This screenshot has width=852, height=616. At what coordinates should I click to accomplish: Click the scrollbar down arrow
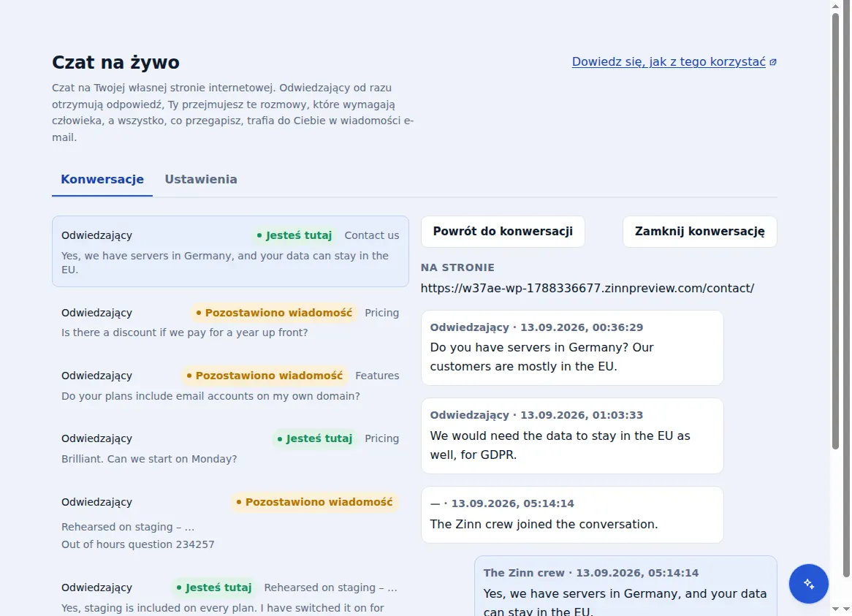pyautogui.click(x=836, y=609)
